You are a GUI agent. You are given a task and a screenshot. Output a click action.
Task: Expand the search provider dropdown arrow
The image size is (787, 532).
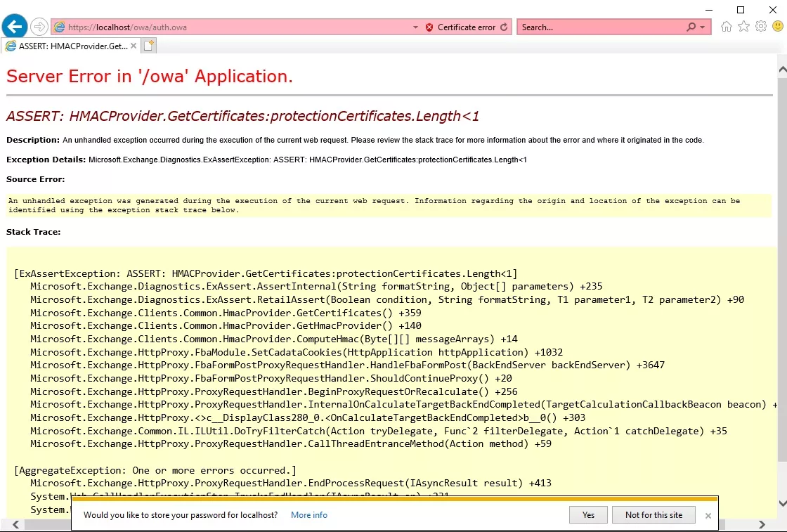click(703, 27)
